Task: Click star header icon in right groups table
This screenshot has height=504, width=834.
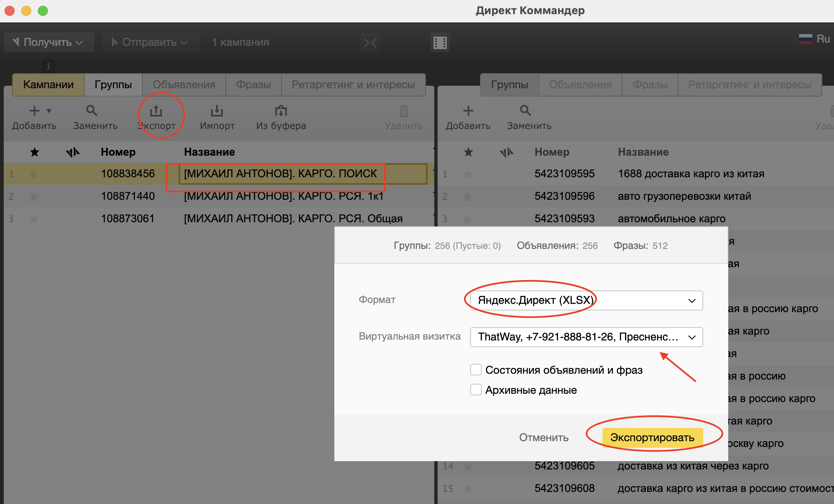Action: 468,152
